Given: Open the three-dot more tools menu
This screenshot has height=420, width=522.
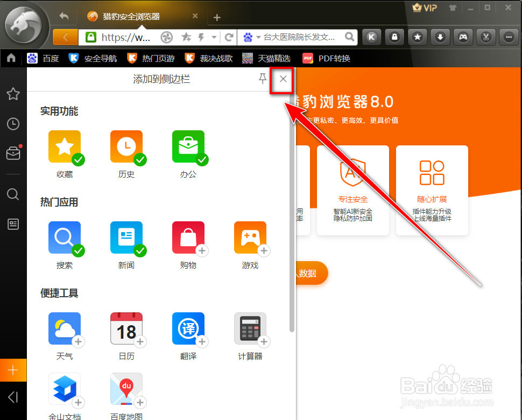Looking at the screenshot, I should tap(508, 37).
